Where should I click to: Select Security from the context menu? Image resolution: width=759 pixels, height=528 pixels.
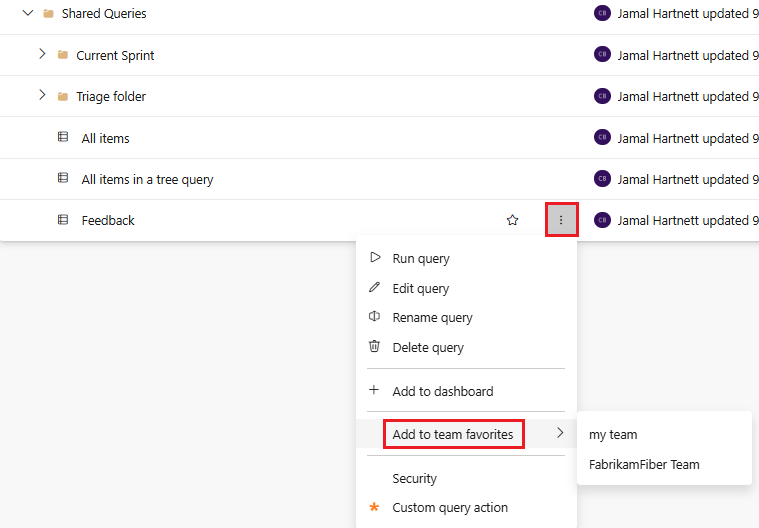point(414,479)
